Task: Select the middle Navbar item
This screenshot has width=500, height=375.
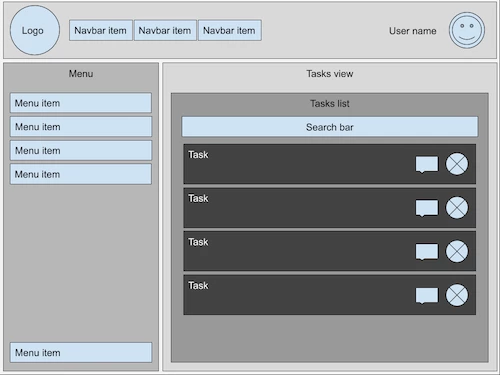Action: pos(165,30)
